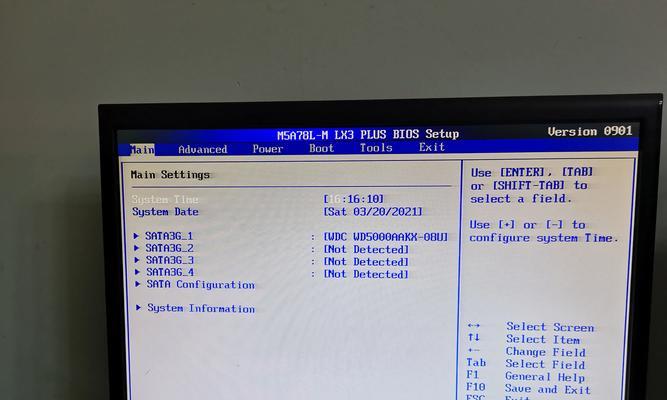
Task: Click SATA3G_2 Not Detected value
Action: pos(366,249)
